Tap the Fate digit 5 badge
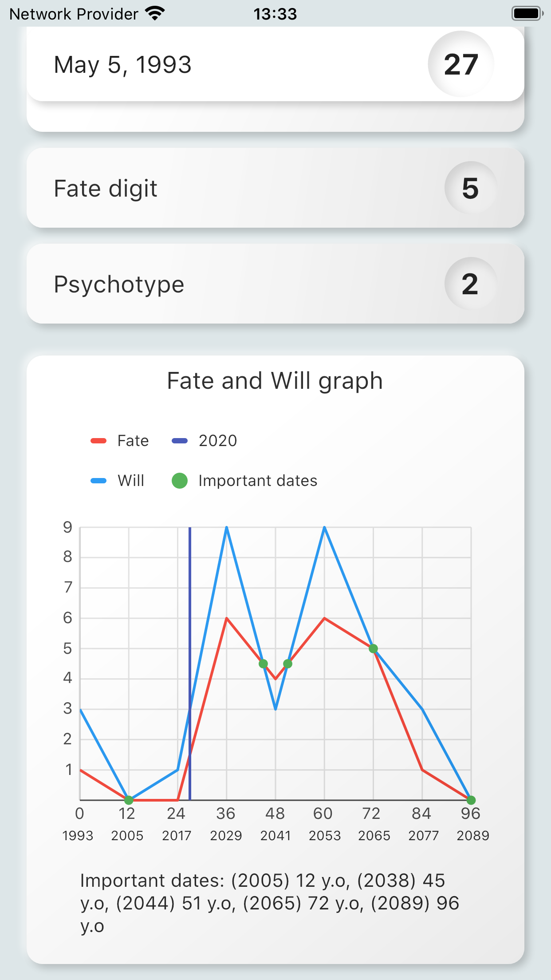Screen dimensions: 551x980 (470, 188)
